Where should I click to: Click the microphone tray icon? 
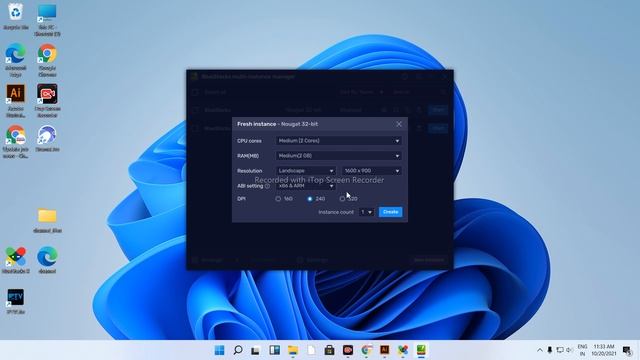click(x=550, y=350)
